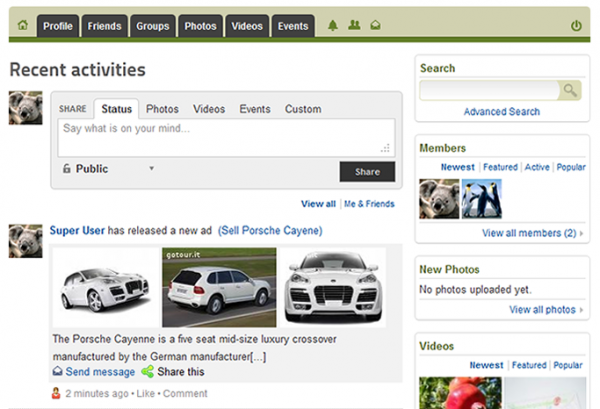Open penguins member thumbnail
Image resolution: width=600 pixels, height=409 pixels.
pos(482,199)
